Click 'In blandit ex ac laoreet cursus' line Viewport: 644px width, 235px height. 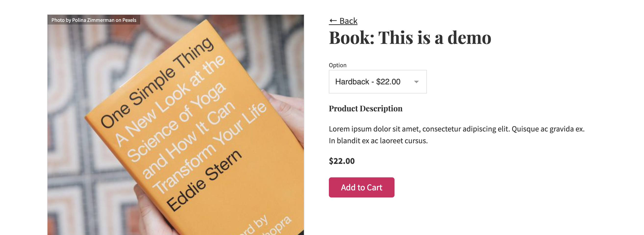tap(378, 141)
